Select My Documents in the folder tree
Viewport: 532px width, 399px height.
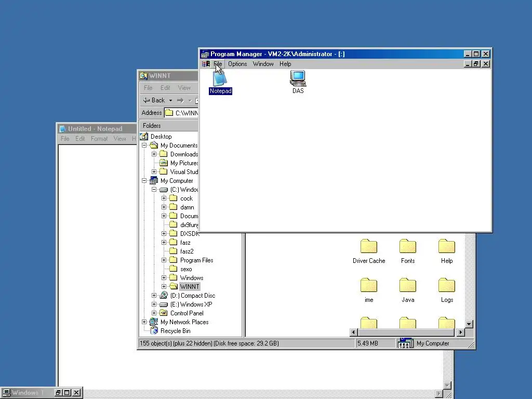point(179,145)
